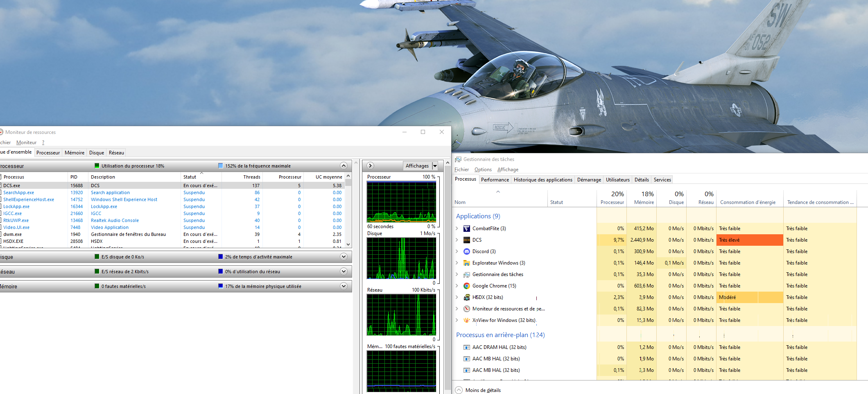Click the XnView for Windows icon
868x394 pixels.
point(467,320)
